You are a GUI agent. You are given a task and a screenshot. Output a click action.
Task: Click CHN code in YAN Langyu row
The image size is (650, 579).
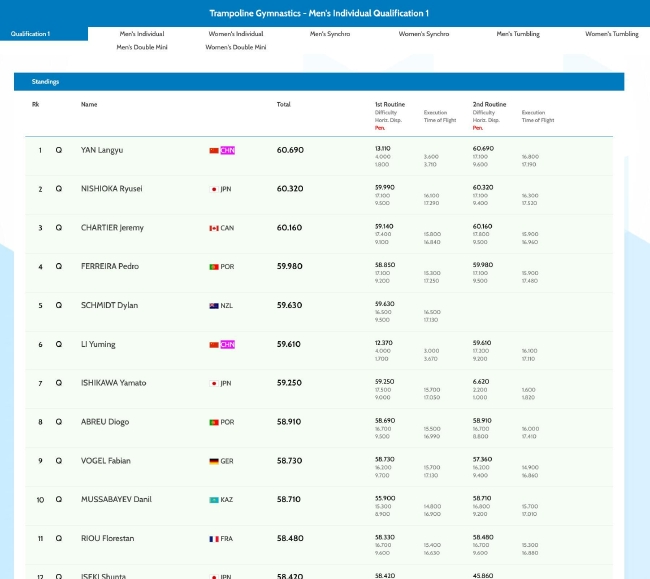coord(228,150)
